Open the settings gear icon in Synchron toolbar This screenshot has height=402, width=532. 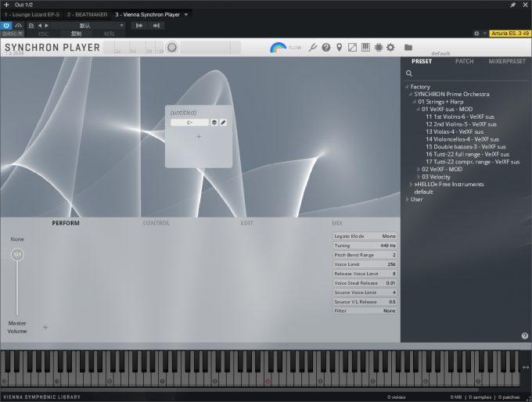tap(390, 48)
